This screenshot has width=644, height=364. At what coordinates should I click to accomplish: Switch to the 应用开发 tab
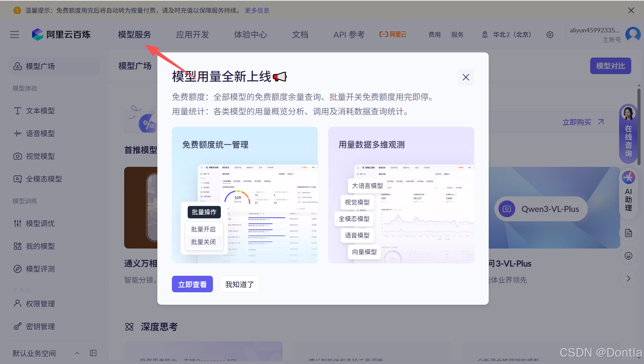(192, 34)
